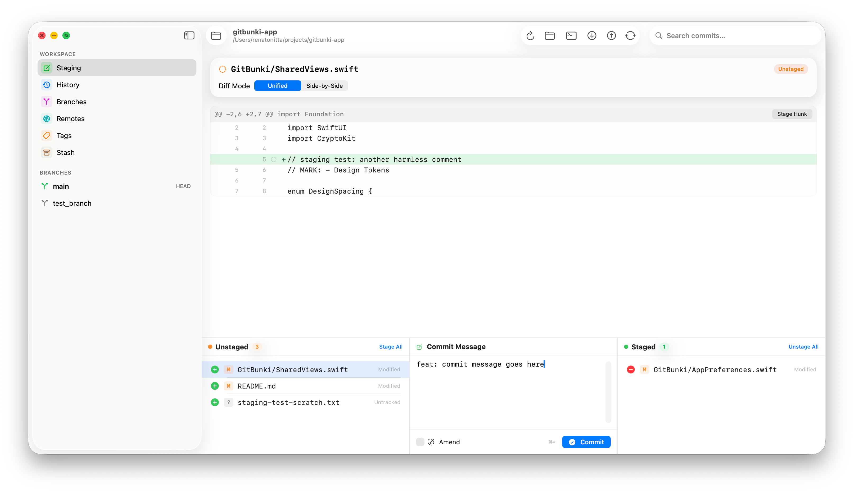Click Unstage All in Staged panel

pos(803,347)
